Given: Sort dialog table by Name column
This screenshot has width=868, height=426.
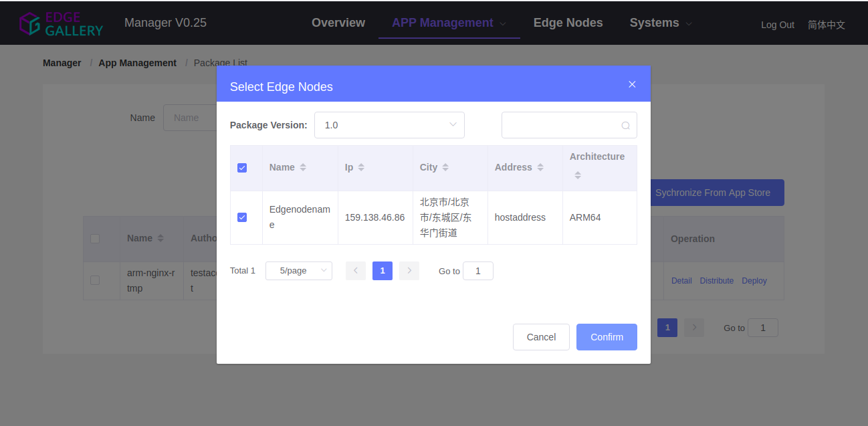Looking at the screenshot, I should click(x=303, y=167).
